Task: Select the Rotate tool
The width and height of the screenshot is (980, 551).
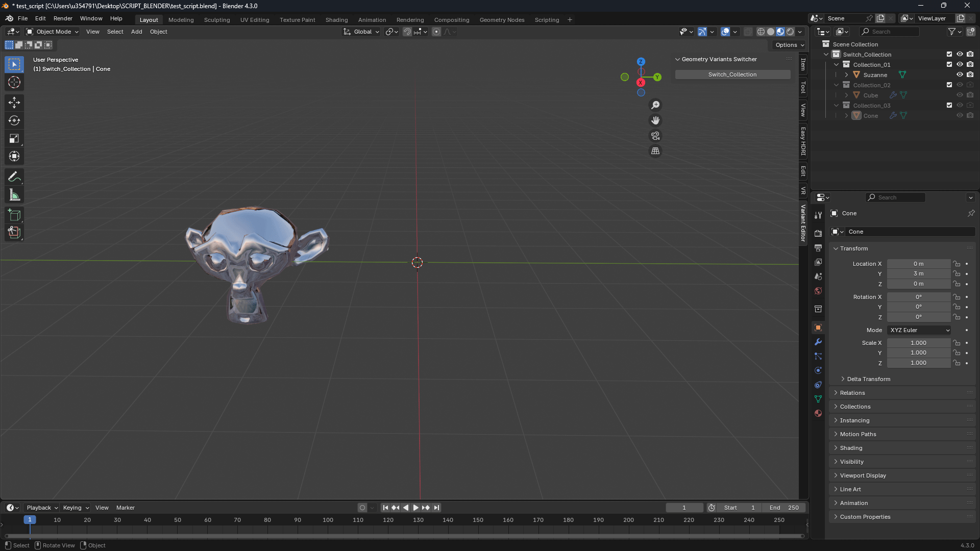Action: [14, 120]
